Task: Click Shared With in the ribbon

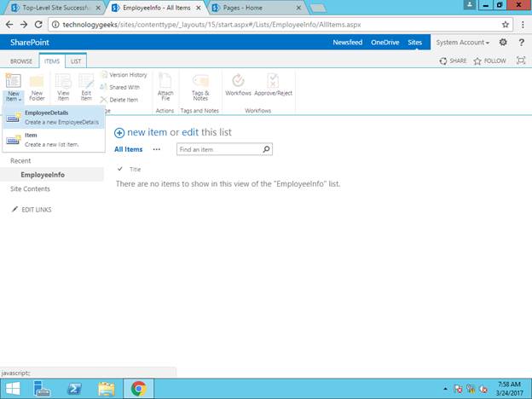Action: pos(120,87)
